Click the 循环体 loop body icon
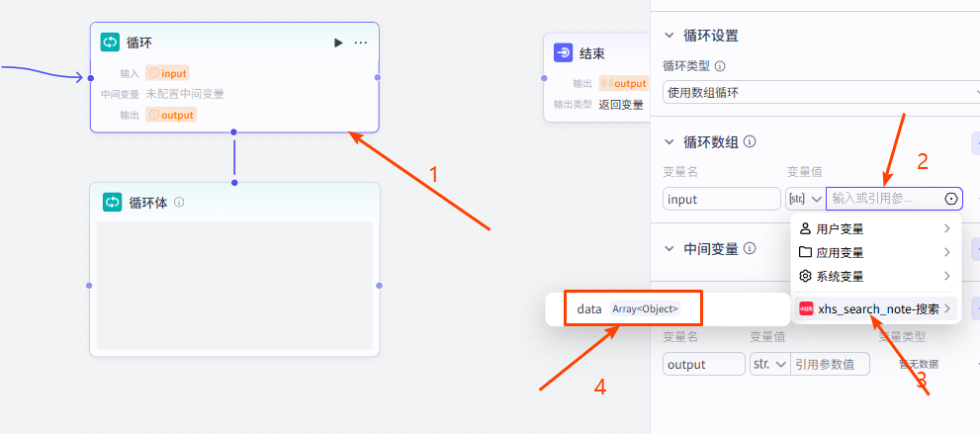Viewport: 980px width, 434px height. tap(113, 202)
